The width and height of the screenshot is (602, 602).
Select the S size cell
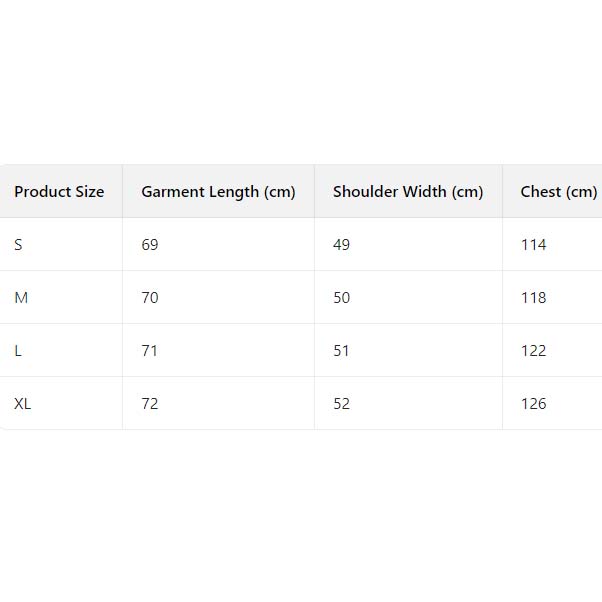pos(19,245)
